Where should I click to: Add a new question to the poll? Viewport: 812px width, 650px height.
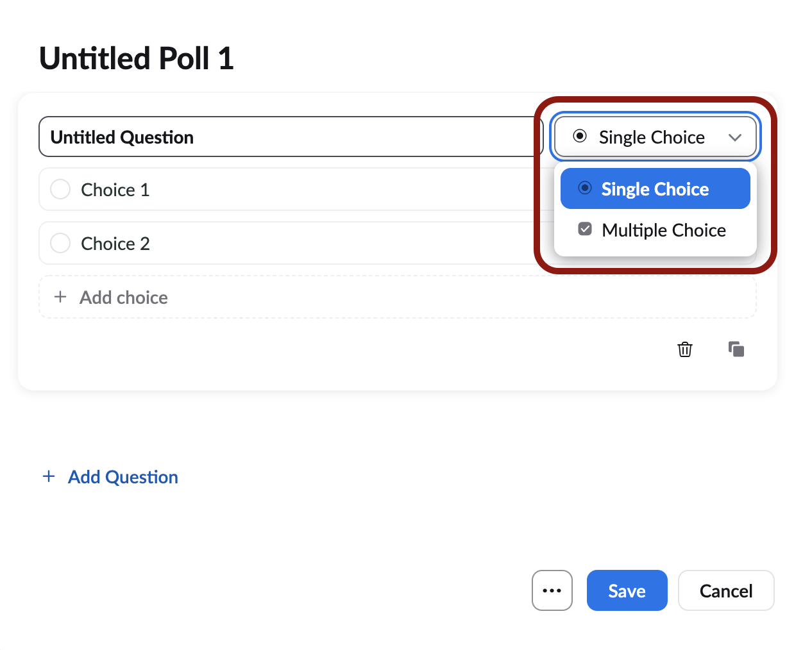[x=122, y=476]
